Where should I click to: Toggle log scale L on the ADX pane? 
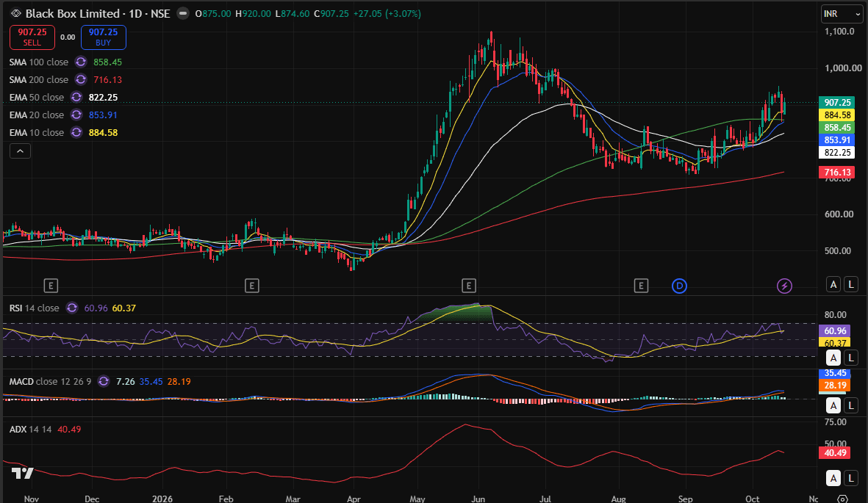[x=851, y=478]
